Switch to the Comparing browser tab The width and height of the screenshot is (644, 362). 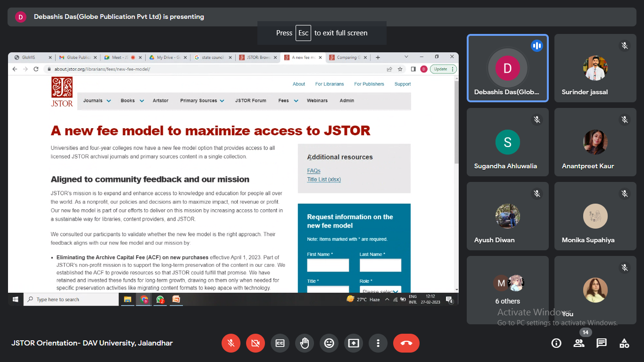348,58
